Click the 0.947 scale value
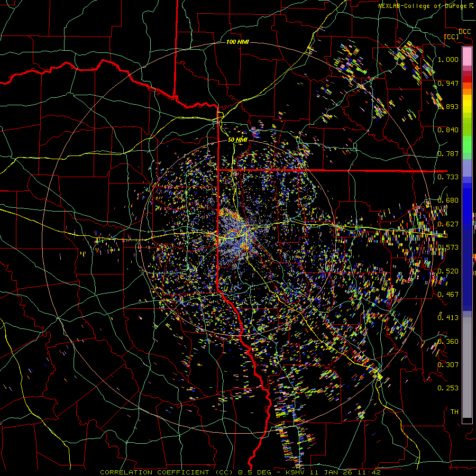476x476 pixels. point(448,83)
